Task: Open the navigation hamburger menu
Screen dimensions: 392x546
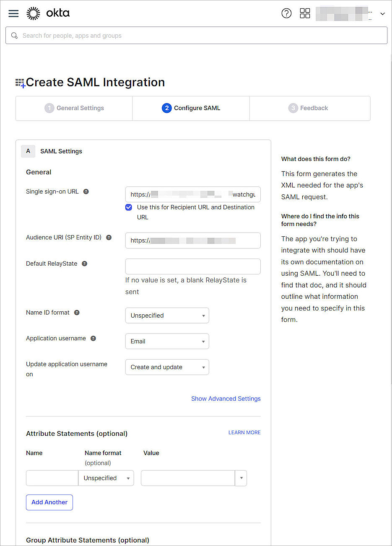Action: tap(13, 13)
